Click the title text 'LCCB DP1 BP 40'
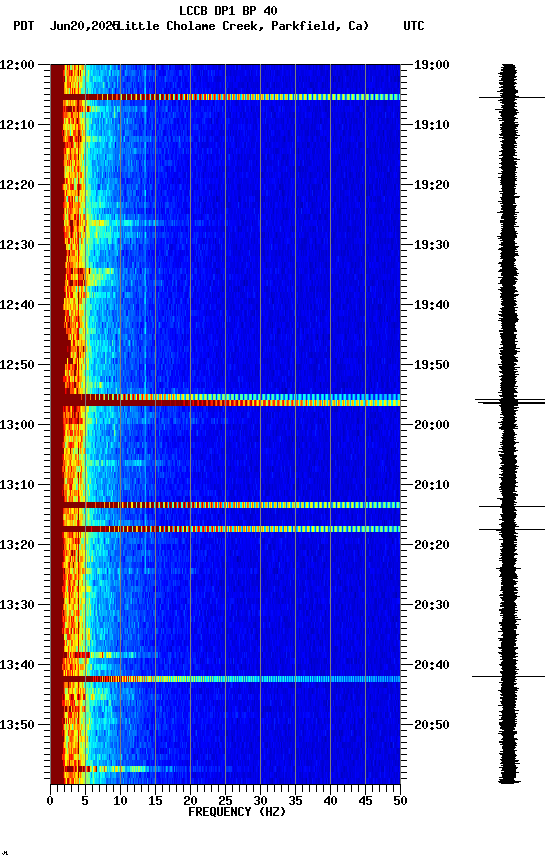Viewport: 552px width, 864px height. (x=228, y=10)
